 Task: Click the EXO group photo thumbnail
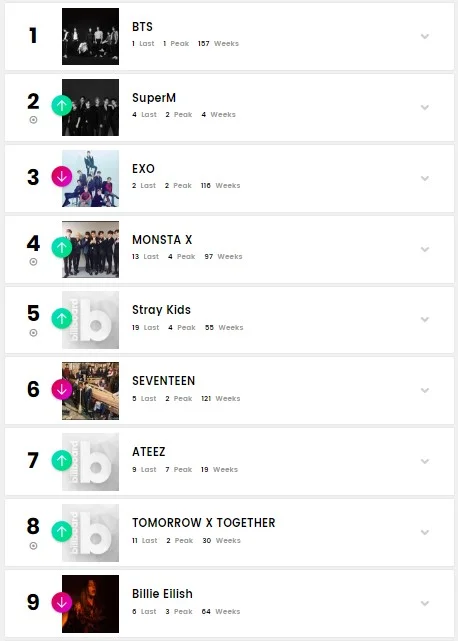coord(90,178)
